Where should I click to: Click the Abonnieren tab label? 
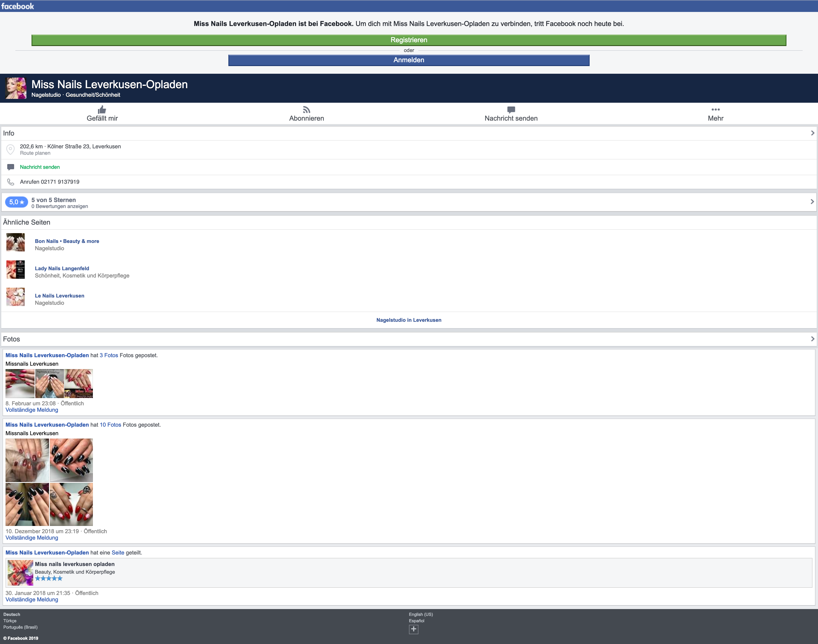click(307, 118)
